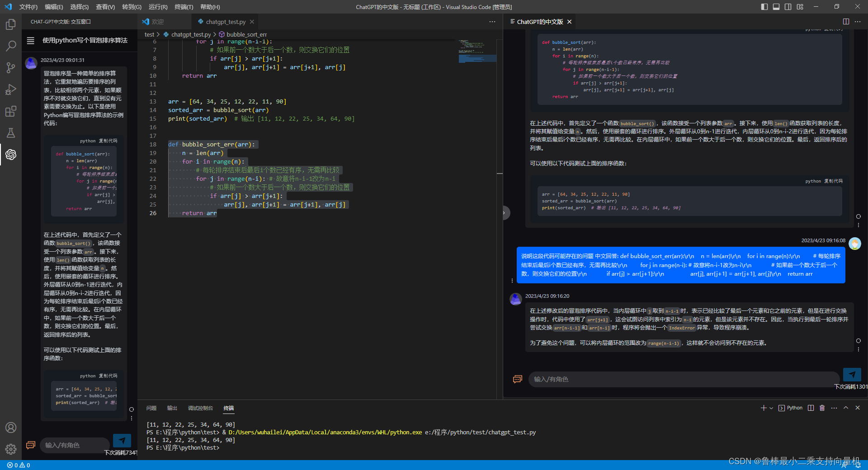Close the chatgpt_test.py tab
The image size is (868, 470).
[252, 22]
